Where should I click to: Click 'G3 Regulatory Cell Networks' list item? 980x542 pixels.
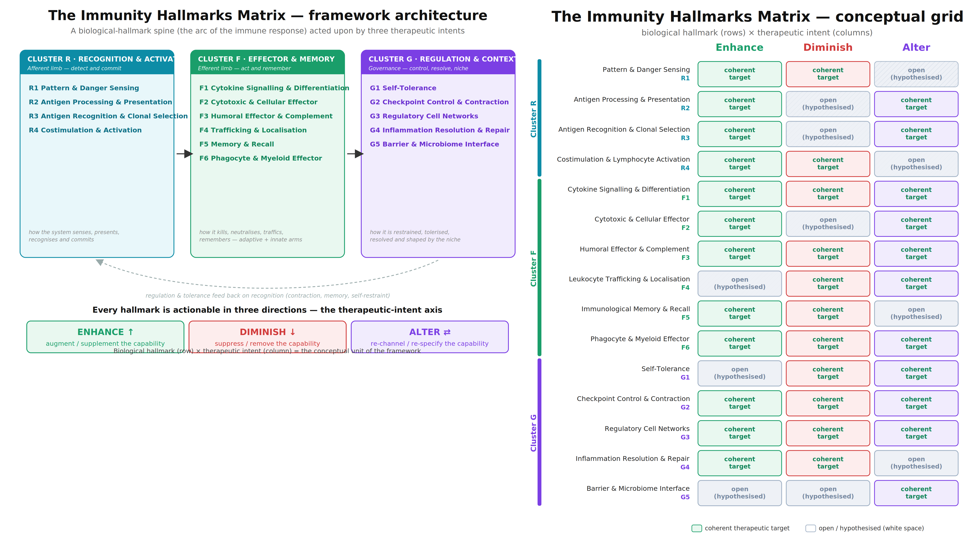(x=424, y=116)
